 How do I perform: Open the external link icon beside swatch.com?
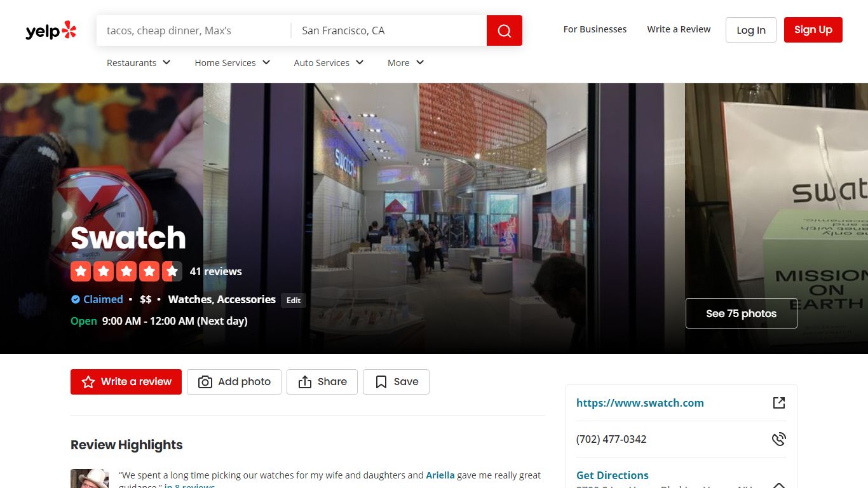tap(779, 403)
